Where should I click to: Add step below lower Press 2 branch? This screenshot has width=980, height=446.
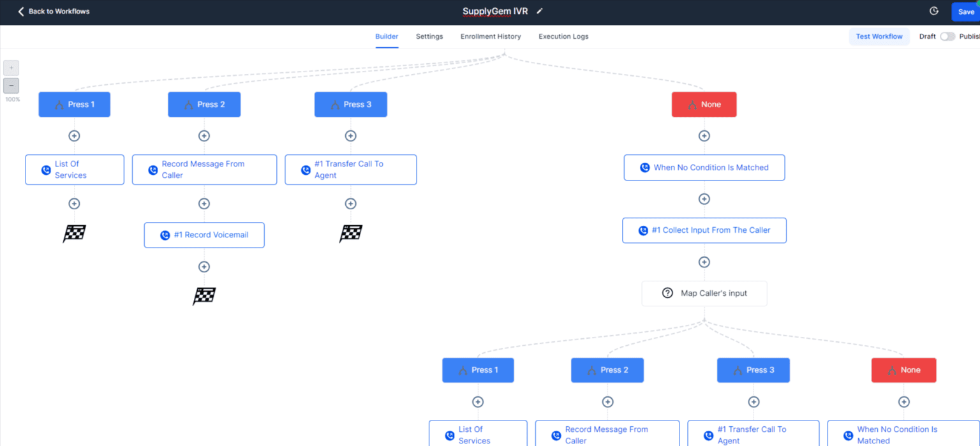point(607,402)
